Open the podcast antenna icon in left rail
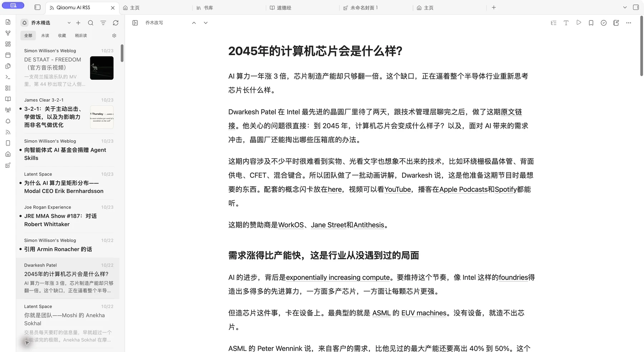The width and height of the screenshot is (644, 352). tap(8, 110)
